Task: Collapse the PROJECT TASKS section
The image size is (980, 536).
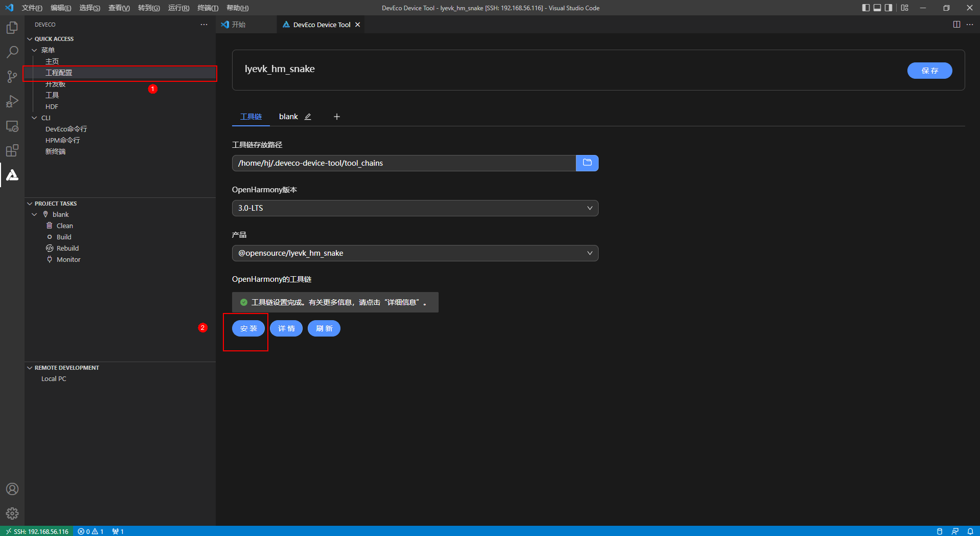Action: (30, 204)
